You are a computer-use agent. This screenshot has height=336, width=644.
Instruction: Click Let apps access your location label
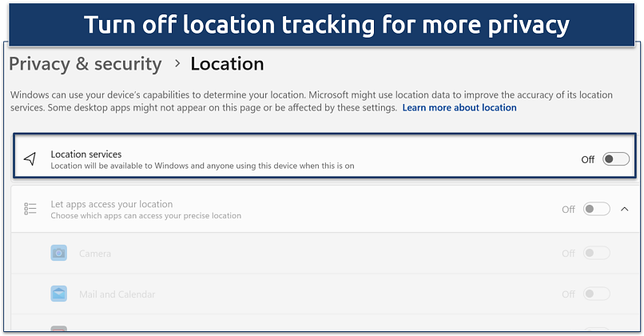click(x=112, y=204)
